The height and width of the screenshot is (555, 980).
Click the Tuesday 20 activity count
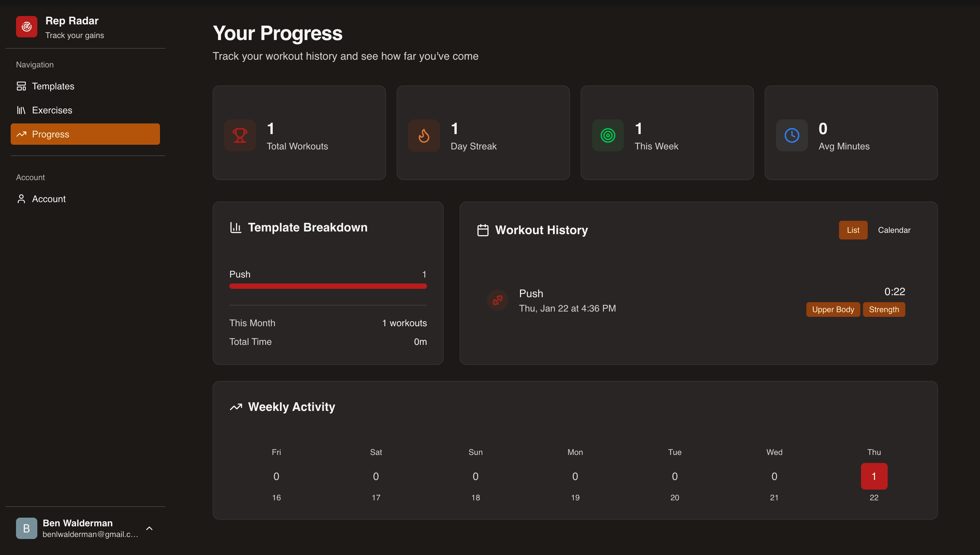pyautogui.click(x=675, y=476)
